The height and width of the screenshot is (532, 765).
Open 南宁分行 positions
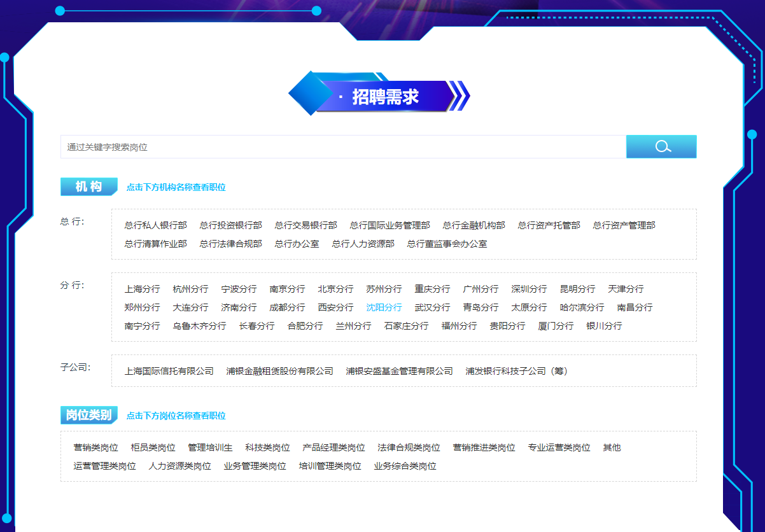tap(143, 326)
